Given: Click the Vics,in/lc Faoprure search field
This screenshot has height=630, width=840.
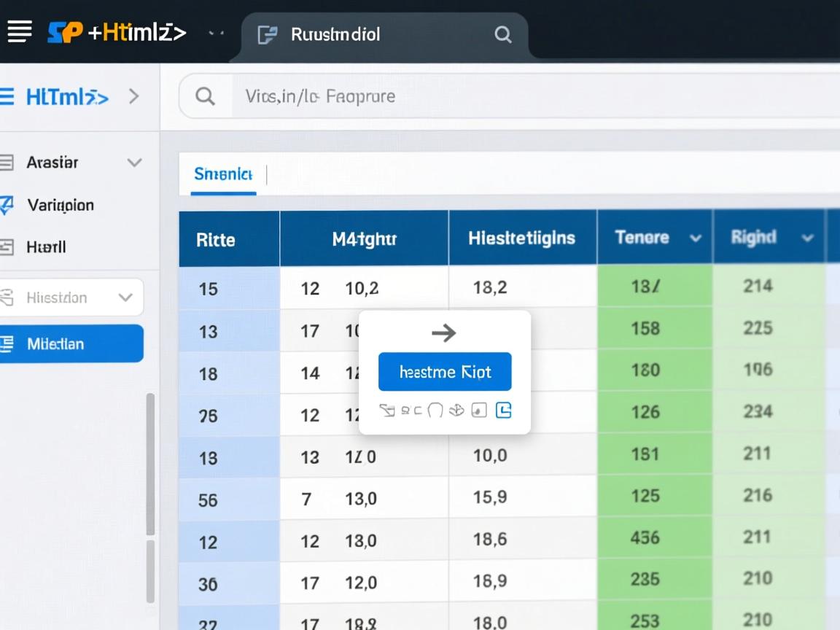Looking at the screenshot, I should pyautogui.click(x=510, y=96).
